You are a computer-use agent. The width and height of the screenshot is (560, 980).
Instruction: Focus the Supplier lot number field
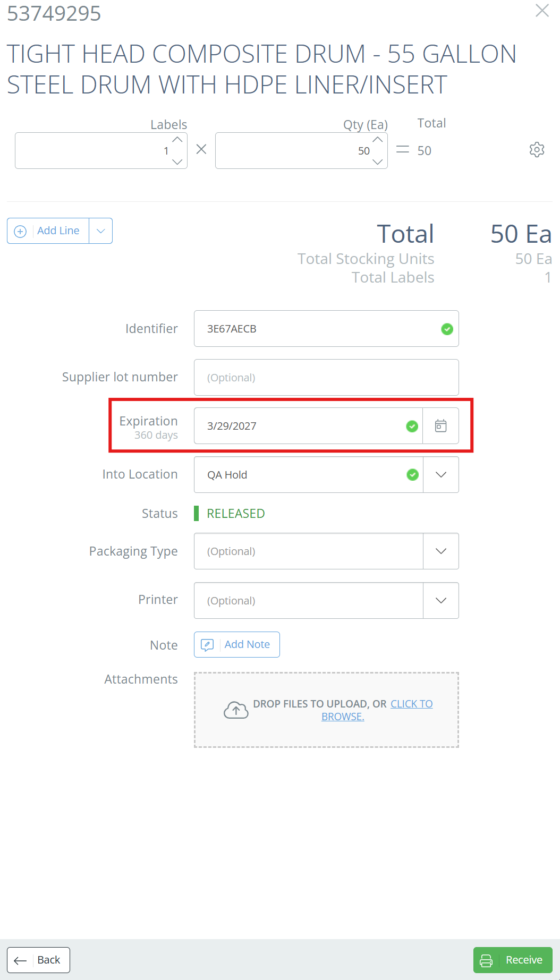(x=326, y=378)
